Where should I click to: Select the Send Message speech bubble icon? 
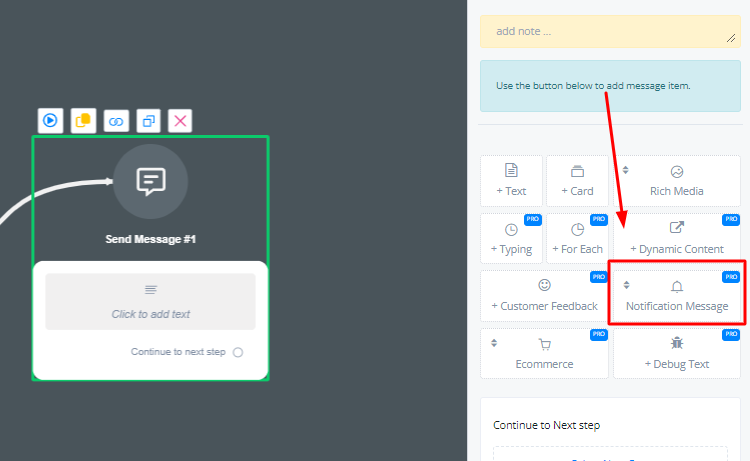pyautogui.click(x=150, y=181)
